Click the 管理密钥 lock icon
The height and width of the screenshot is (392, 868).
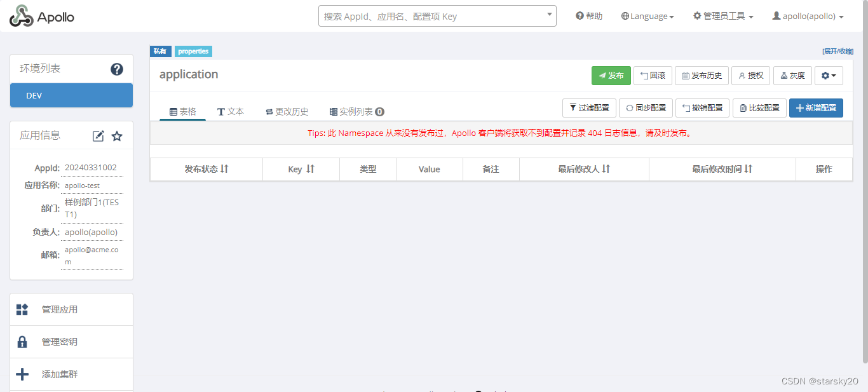tap(22, 341)
